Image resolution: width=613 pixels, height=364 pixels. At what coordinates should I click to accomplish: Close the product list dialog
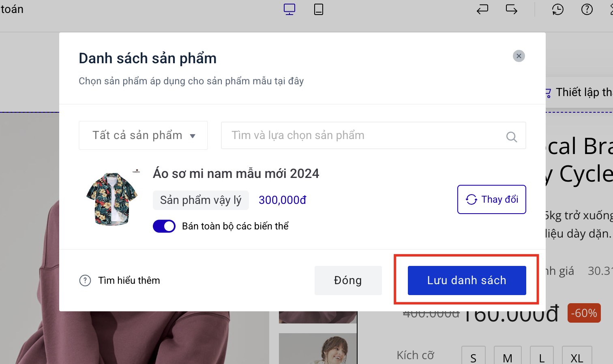[519, 56]
